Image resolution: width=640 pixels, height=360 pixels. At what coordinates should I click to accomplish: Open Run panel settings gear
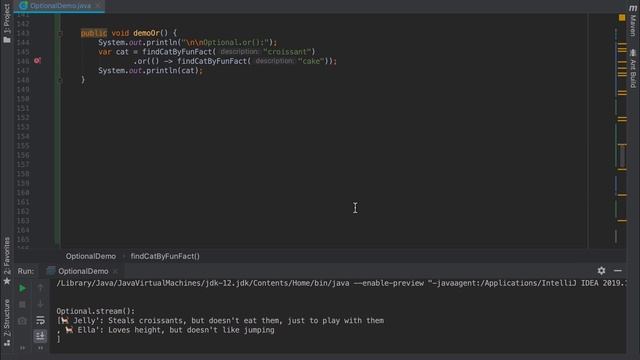tap(601, 271)
